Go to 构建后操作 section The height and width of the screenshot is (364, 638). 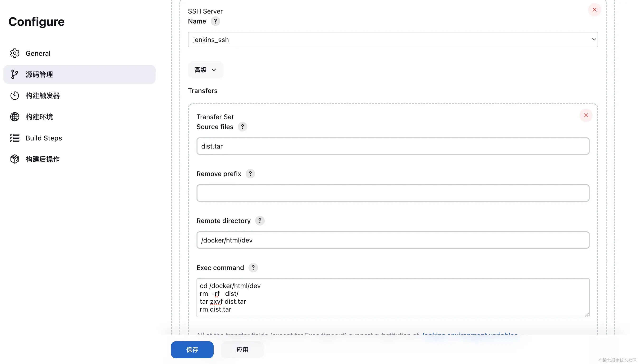click(x=42, y=159)
